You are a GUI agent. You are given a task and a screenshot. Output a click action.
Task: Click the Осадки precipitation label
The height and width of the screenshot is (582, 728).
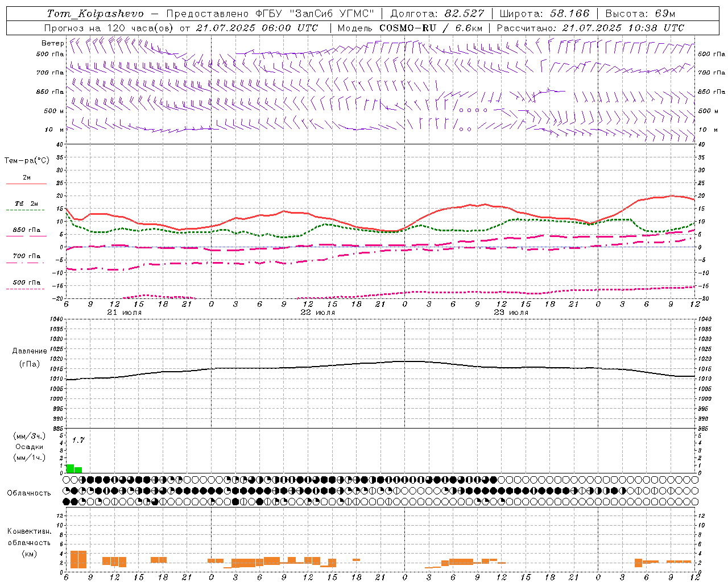(x=29, y=447)
